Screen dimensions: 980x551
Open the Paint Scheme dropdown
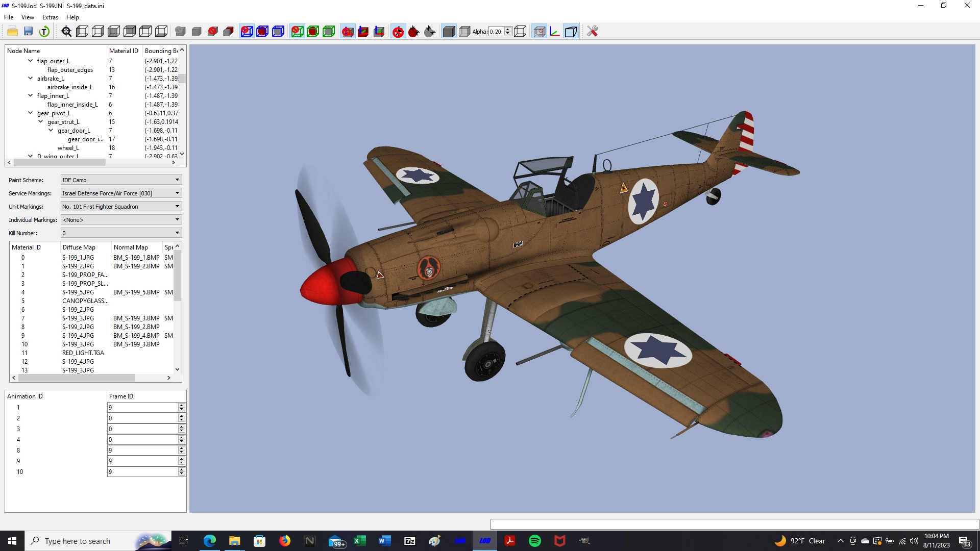[121, 180]
